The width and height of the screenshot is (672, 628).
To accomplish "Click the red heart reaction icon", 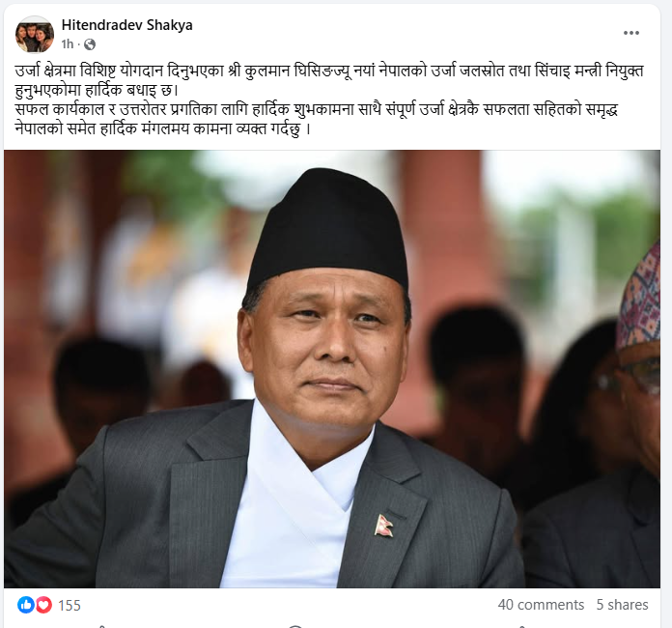I will tap(43, 605).
